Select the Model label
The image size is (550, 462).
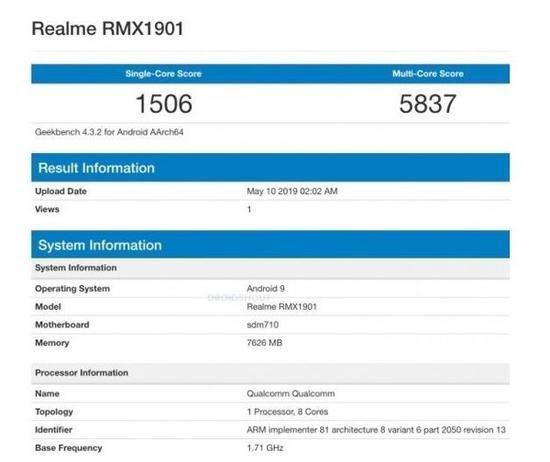point(48,307)
